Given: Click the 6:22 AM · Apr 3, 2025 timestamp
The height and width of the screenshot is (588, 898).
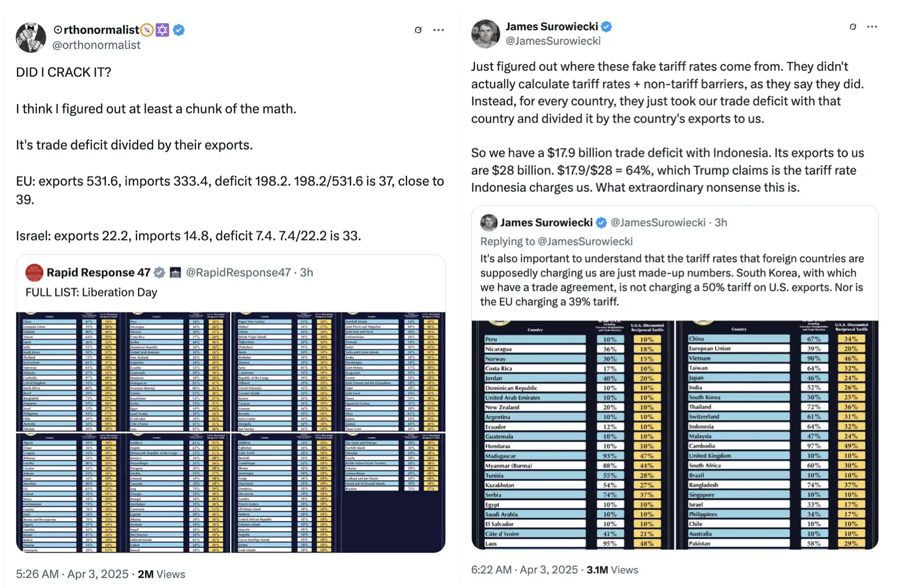Looking at the screenshot, I should pos(524,570).
